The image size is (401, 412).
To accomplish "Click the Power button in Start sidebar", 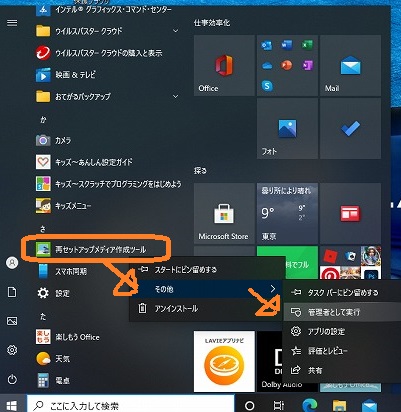I will click(x=12, y=379).
